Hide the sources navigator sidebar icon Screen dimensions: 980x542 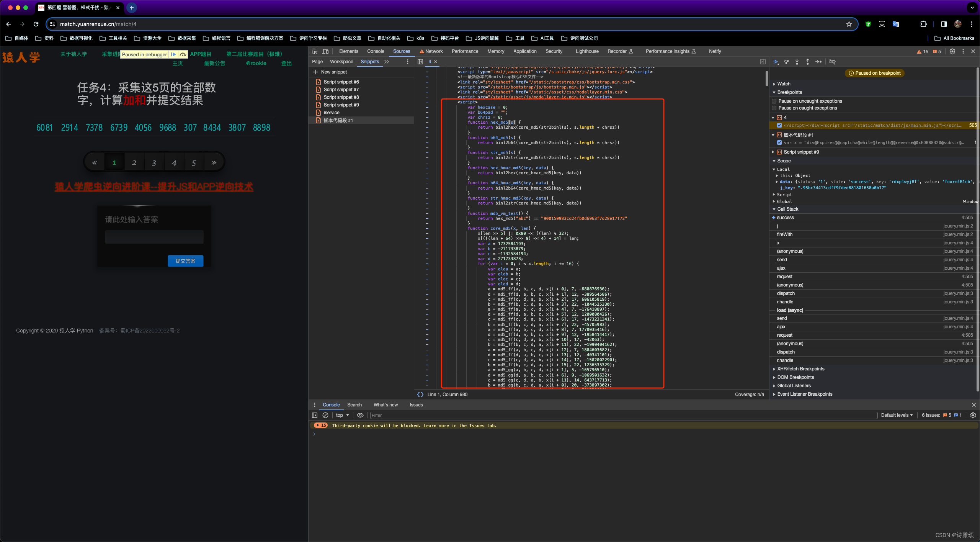click(420, 62)
